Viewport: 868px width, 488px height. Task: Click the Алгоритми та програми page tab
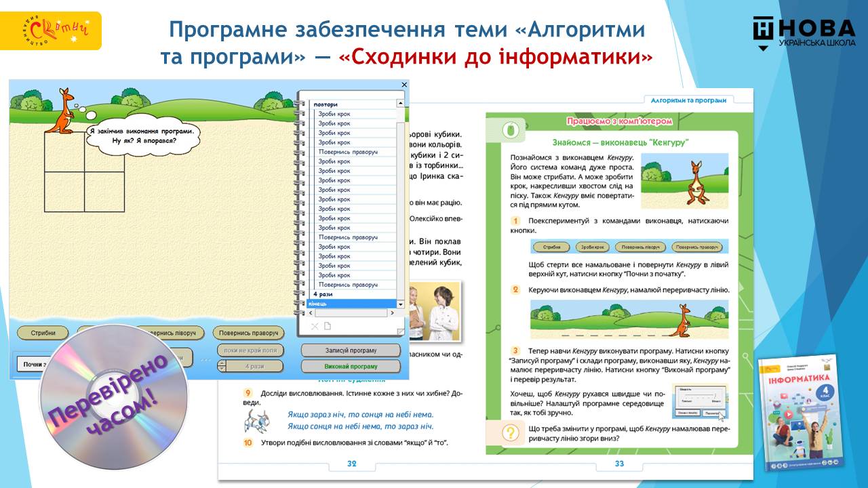tap(688, 100)
